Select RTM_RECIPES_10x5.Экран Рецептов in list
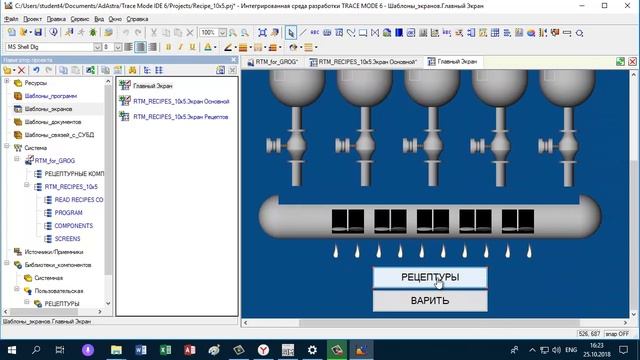The width and height of the screenshot is (640, 360). [x=180, y=117]
